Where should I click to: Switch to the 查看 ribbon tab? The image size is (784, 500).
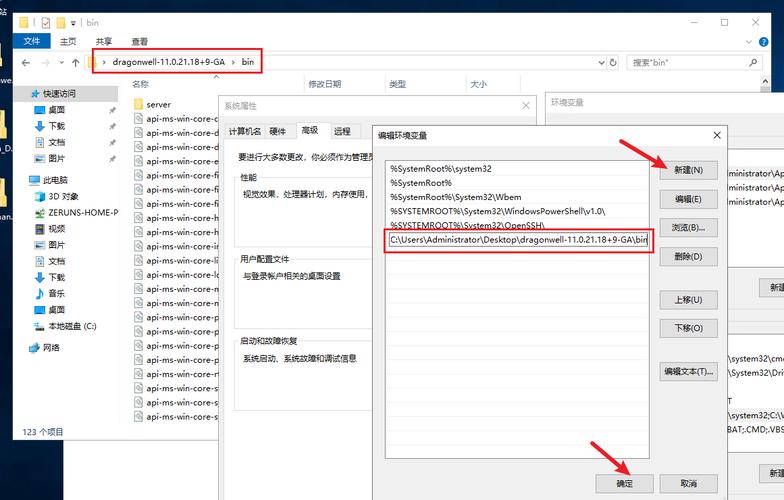pyautogui.click(x=140, y=42)
